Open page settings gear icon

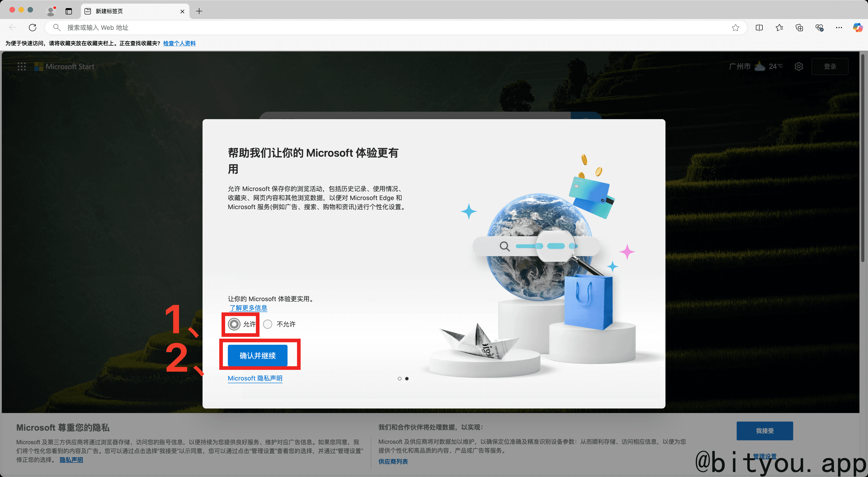coord(799,66)
